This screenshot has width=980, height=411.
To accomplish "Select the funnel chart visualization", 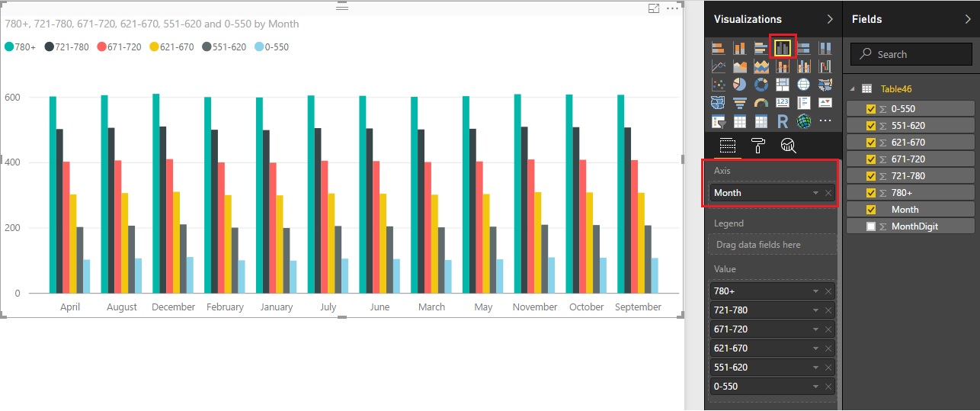I will [x=739, y=103].
